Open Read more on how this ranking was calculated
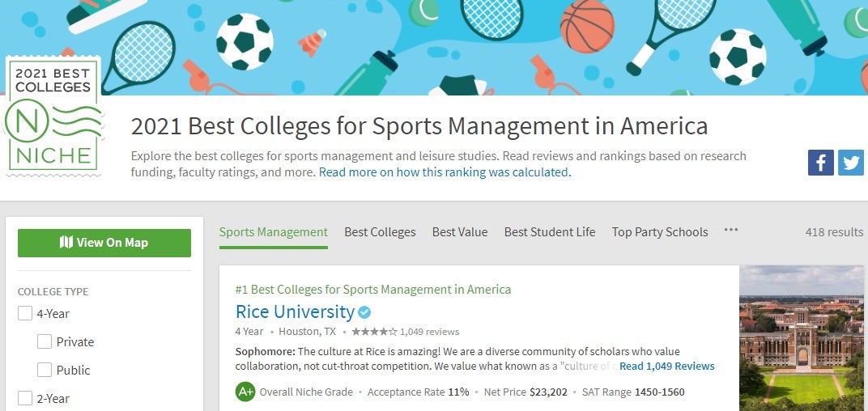 pyautogui.click(x=445, y=172)
